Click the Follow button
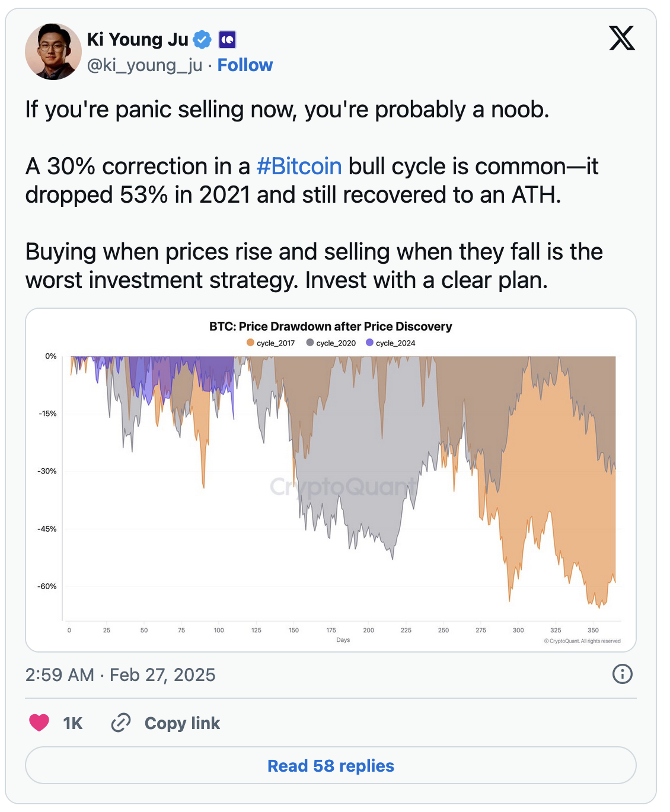The width and height of the screenshot is (670, 812). coord(245,65)
